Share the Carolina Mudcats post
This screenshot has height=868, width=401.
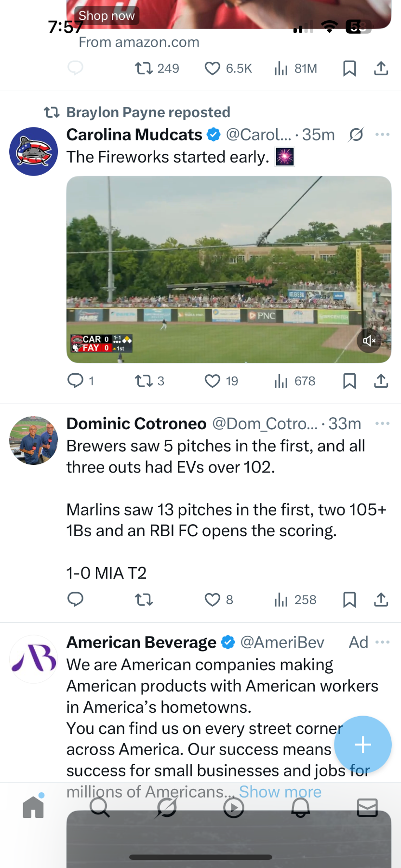tap(381, 381)
